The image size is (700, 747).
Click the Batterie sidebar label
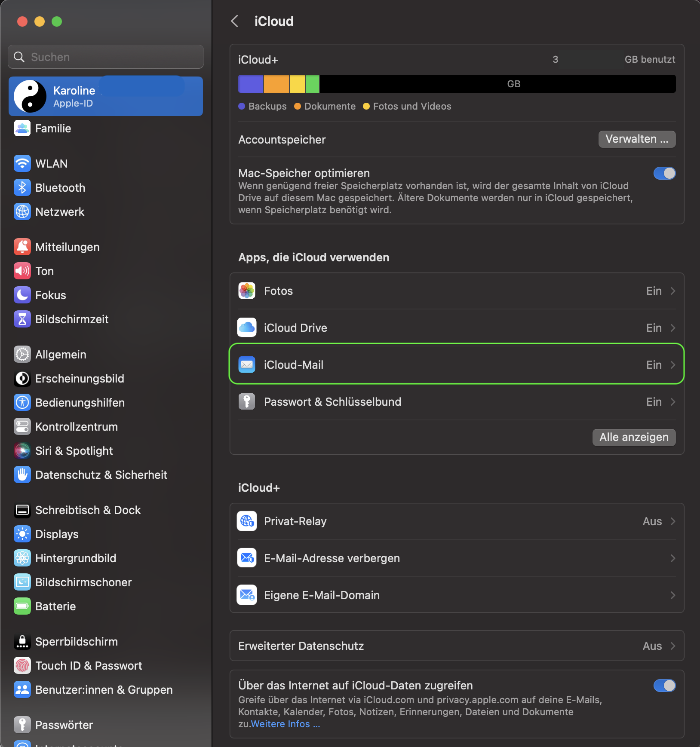(55, 606)
